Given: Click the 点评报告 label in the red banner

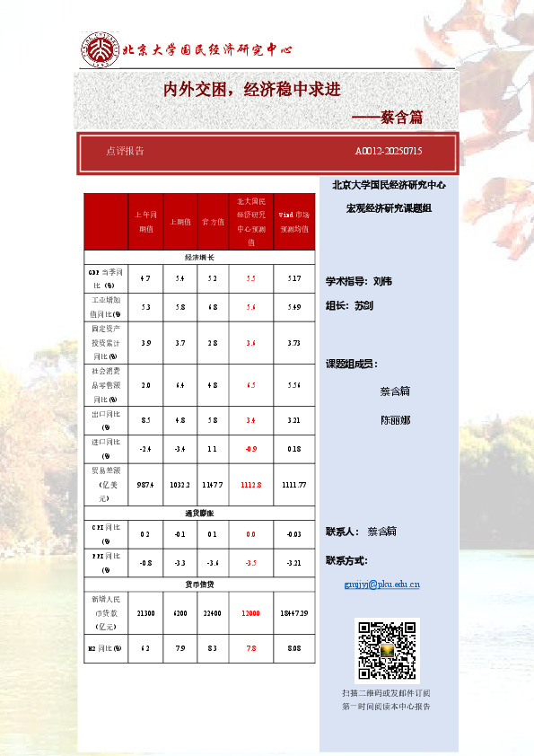Looking at the screenshot, I should 126,151.
